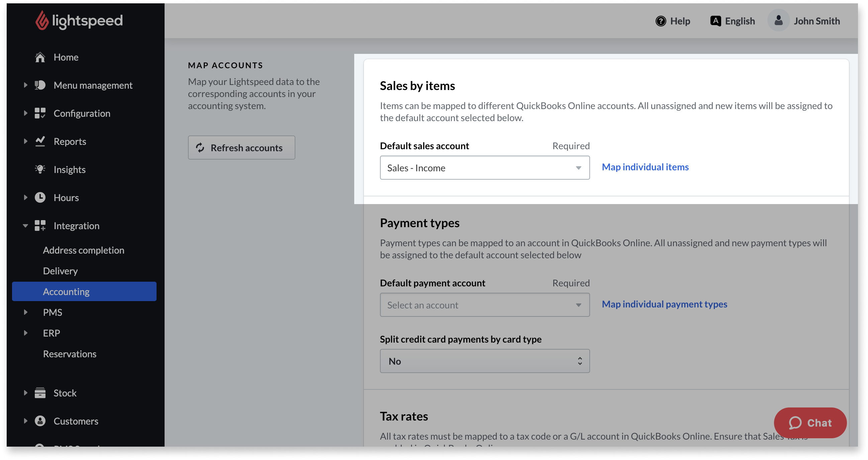Viewport: 868px width, 460px height.
Task: Click the Hours clock icon
Action: click(40, 197)
